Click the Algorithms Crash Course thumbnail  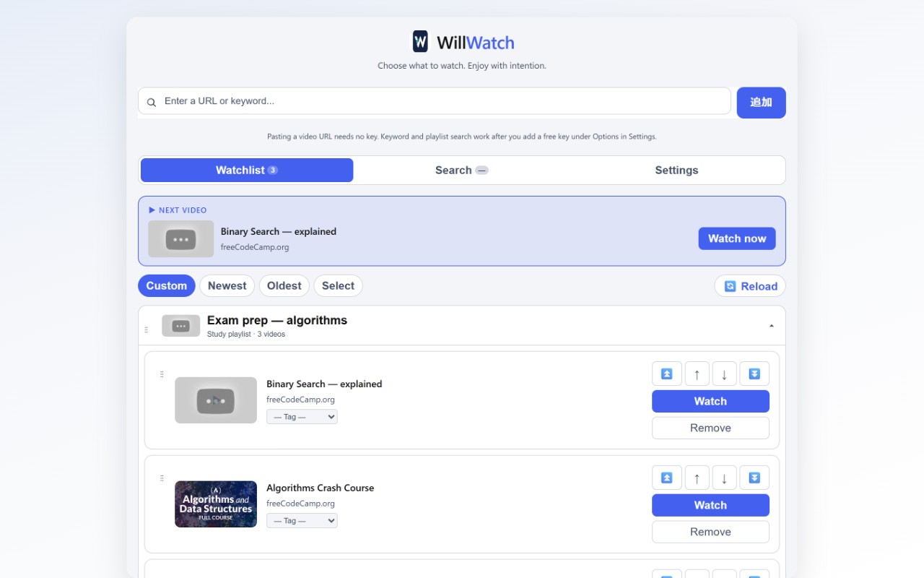click(216, 504)
